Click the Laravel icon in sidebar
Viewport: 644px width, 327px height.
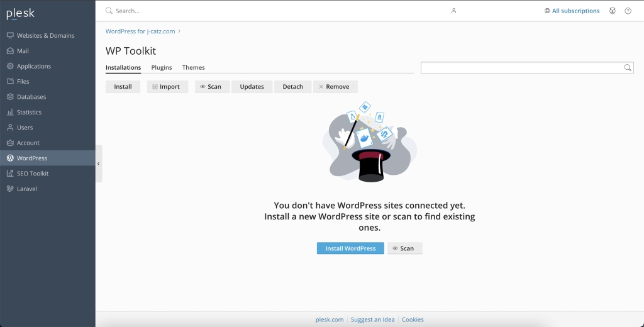pyautogui.click(x=10, y=189)
